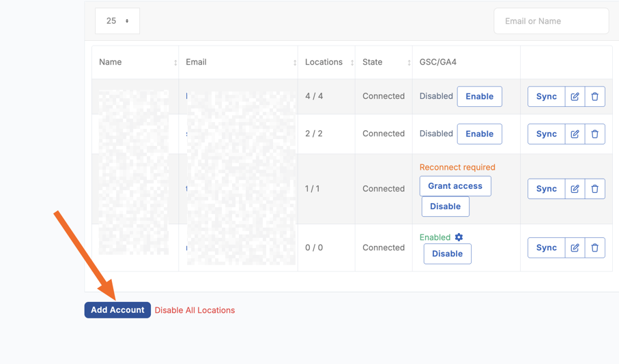Click trash icon in first account row

[594, 97]
